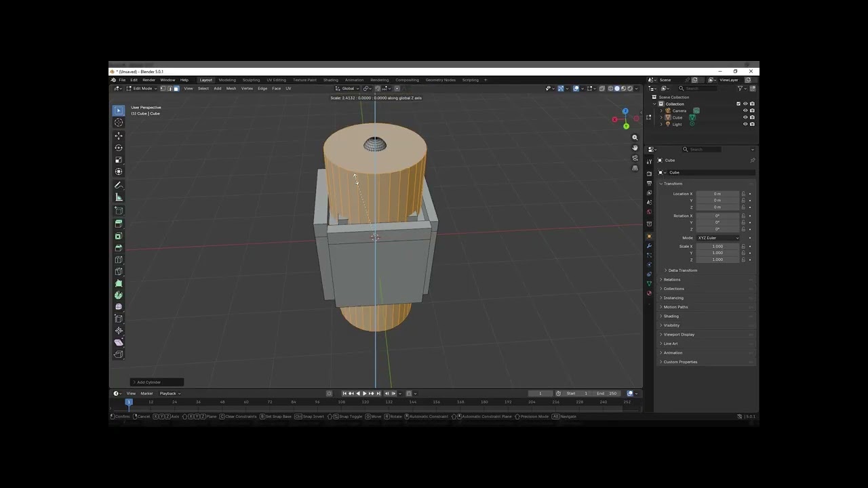Select the Loop Cut tool
Screen dimensions: 868x488
(x=119, y=260)
